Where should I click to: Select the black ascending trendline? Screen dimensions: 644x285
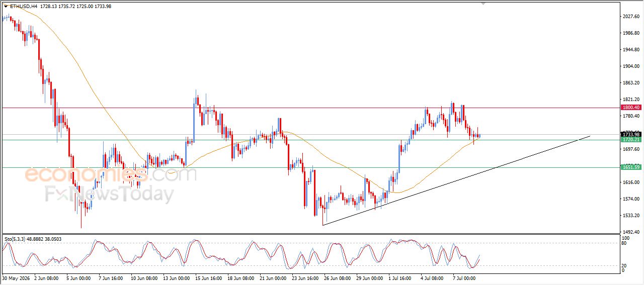coord(456,180)
